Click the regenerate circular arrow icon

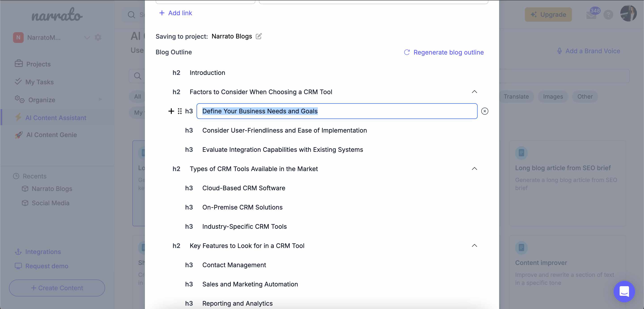pos(407,52)
